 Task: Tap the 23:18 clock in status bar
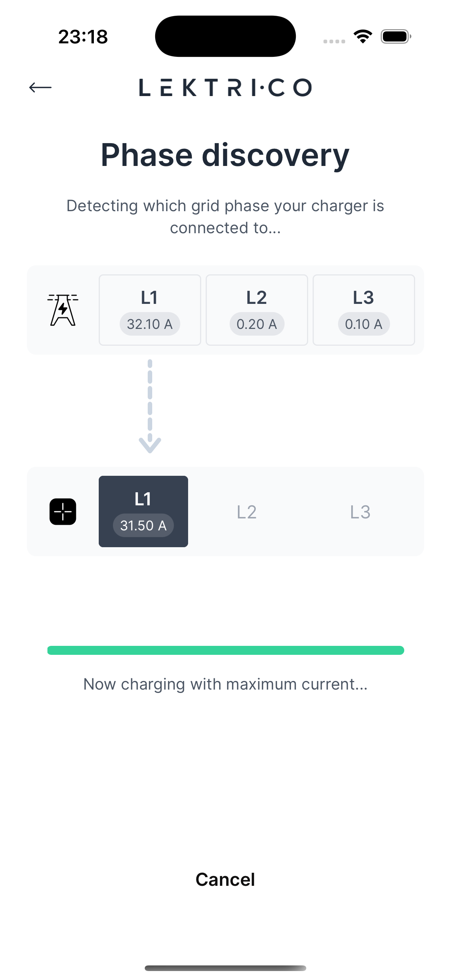coord(83,37)
